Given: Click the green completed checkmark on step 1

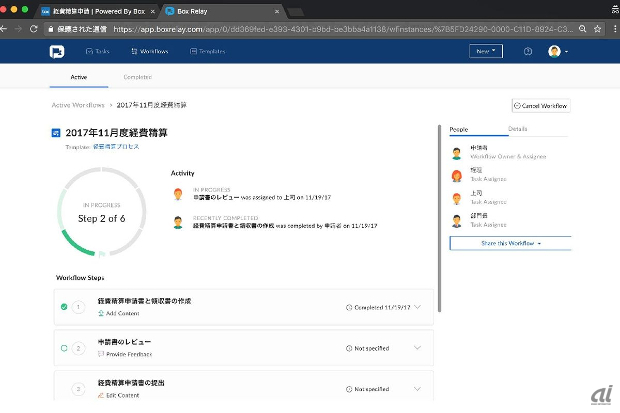Looking at the screenshot, I should tap(64, 307).
